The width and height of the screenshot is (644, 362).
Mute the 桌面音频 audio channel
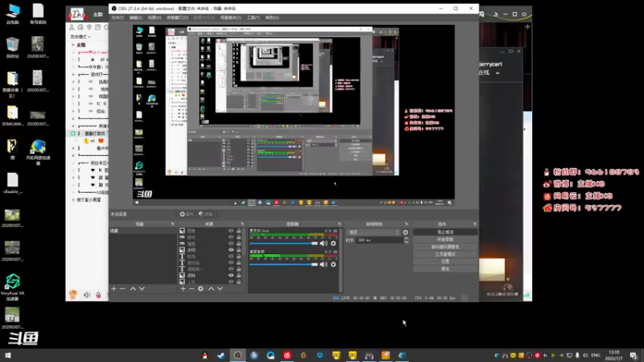(324, 265)
